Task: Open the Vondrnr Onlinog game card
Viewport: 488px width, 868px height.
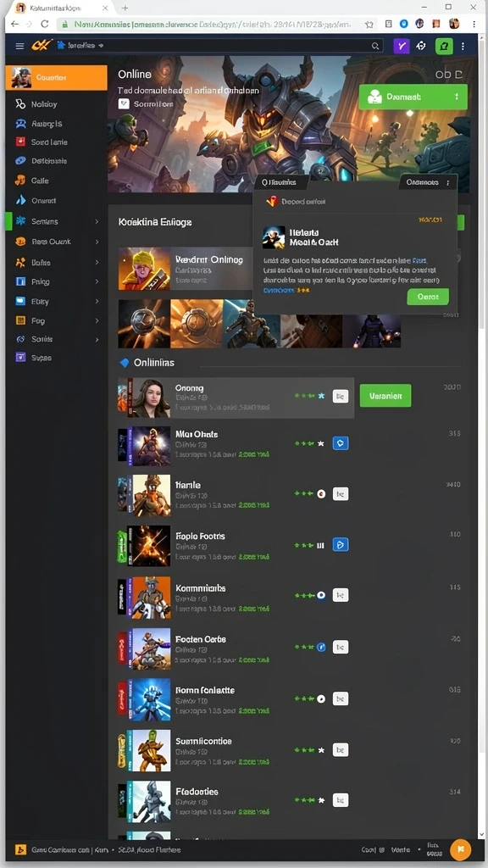Action: 186,269
